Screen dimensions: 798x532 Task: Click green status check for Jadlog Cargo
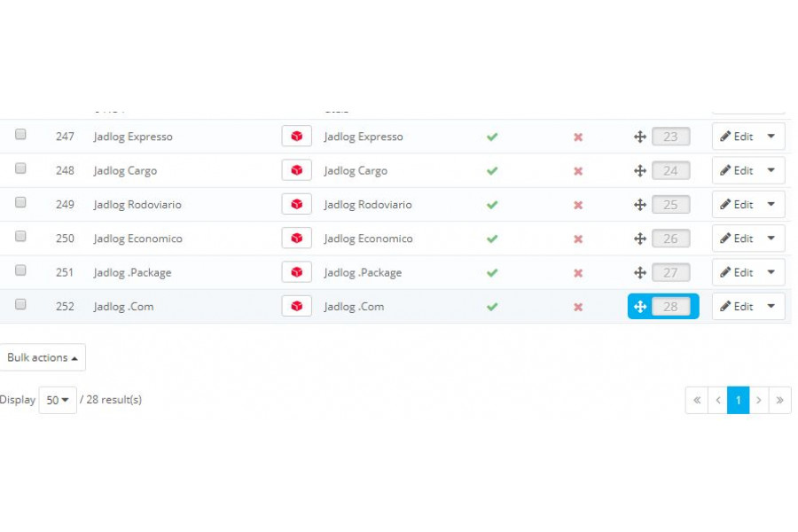[492, 171]
